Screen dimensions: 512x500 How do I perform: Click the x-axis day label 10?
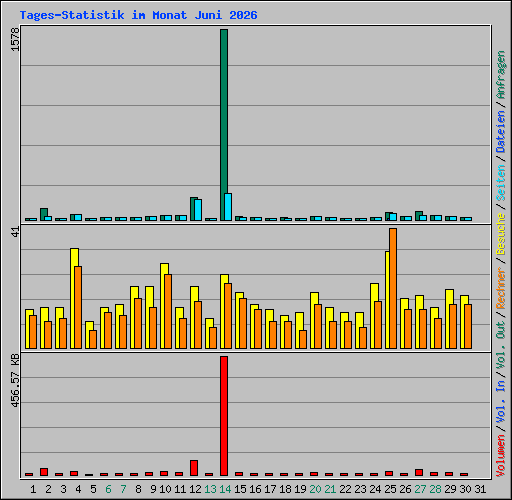point(165,489)
